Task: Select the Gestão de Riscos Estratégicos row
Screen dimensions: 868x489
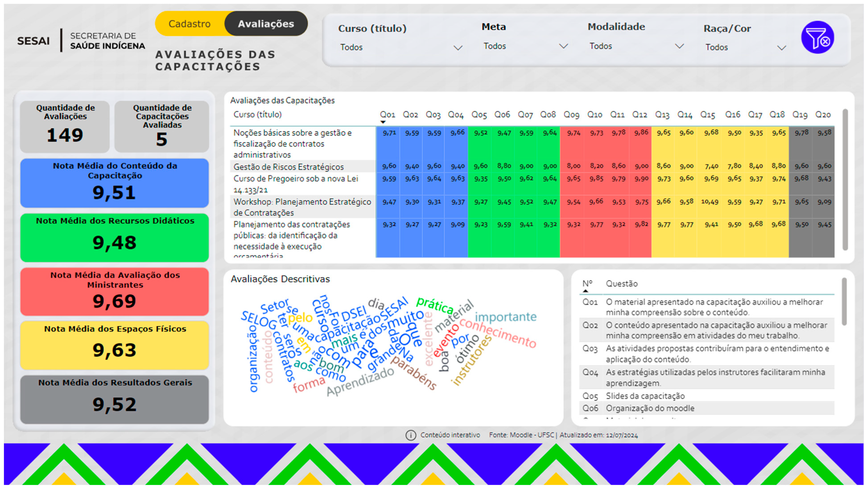Action: [289, 167]
